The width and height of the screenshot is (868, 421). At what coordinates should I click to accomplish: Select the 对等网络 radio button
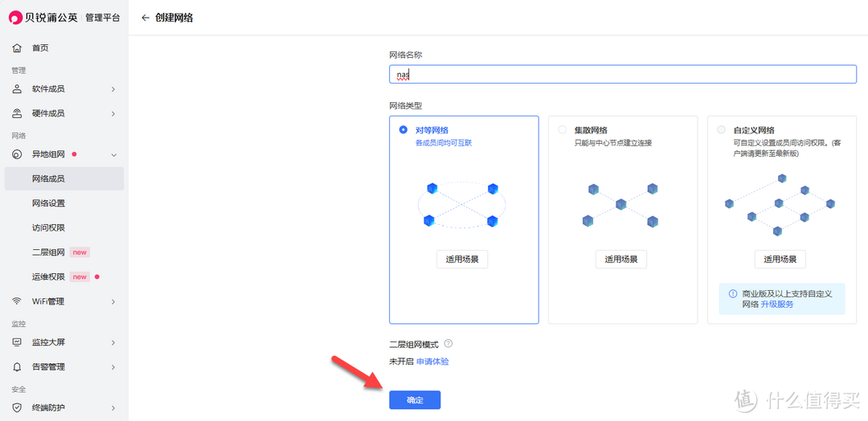tap(403, 130)
